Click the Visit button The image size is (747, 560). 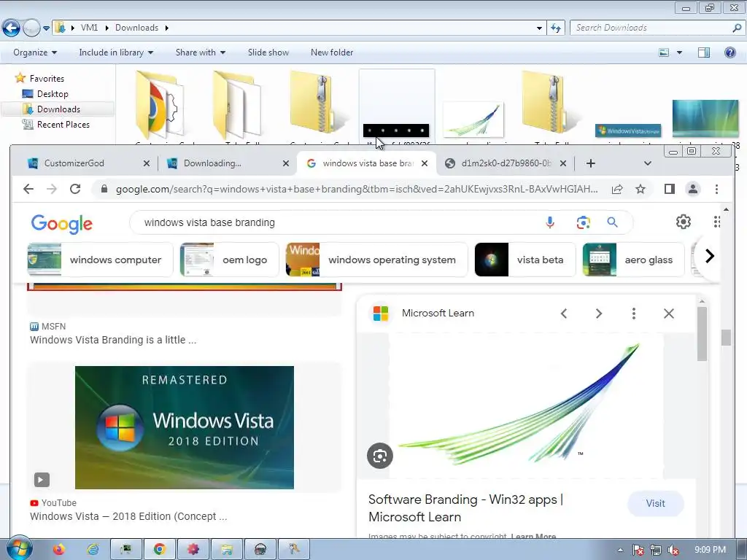tap(656, 503)
